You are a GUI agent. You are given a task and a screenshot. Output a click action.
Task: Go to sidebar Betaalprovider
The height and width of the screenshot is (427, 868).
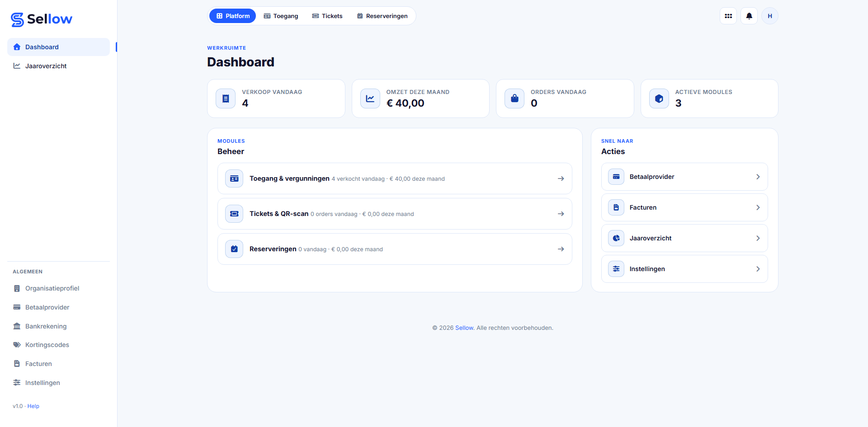58,307
